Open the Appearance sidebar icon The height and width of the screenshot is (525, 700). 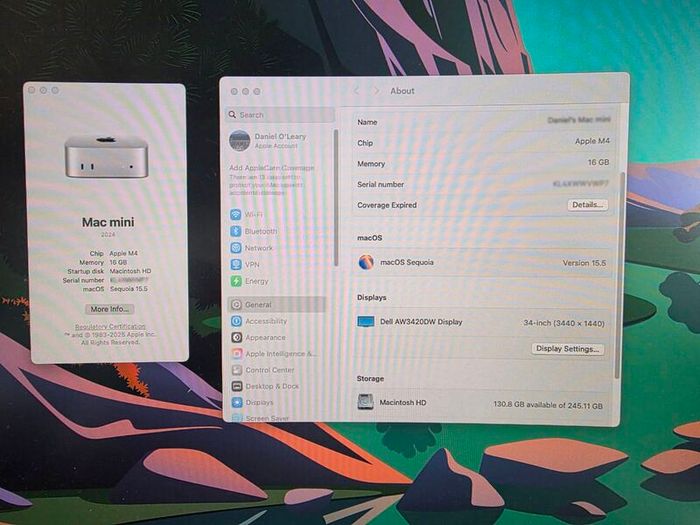237,338
